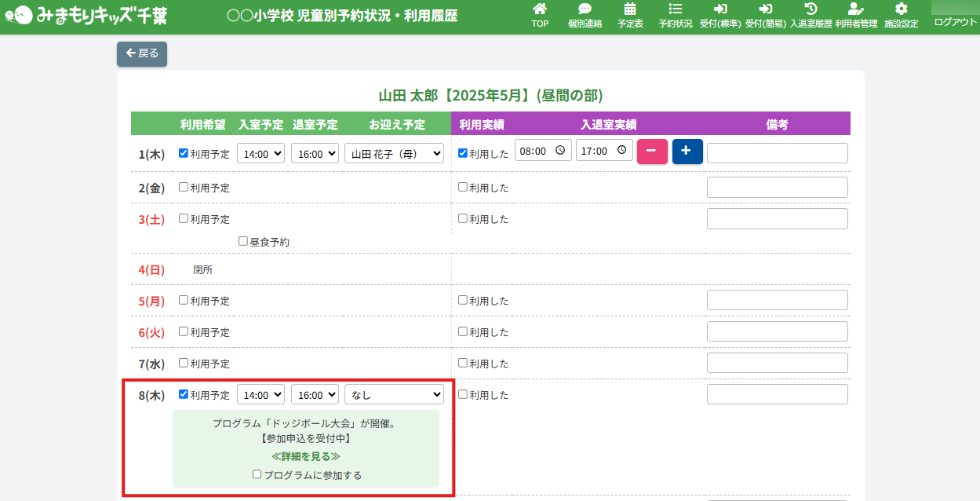This screenshot has width=980, height=501.
Task: Click the 戻る back button
Action: point(142,53)
